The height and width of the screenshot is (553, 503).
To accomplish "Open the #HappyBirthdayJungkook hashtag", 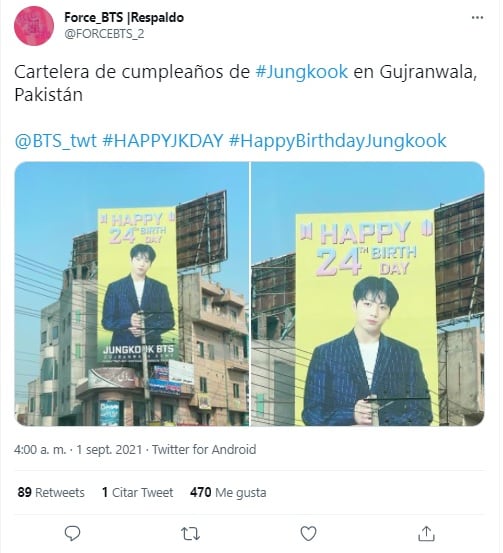I will coord(338,141).
